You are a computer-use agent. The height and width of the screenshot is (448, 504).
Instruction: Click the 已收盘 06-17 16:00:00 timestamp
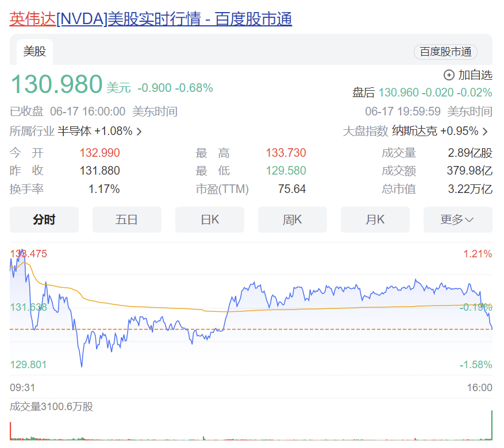(x=67, y=111)
